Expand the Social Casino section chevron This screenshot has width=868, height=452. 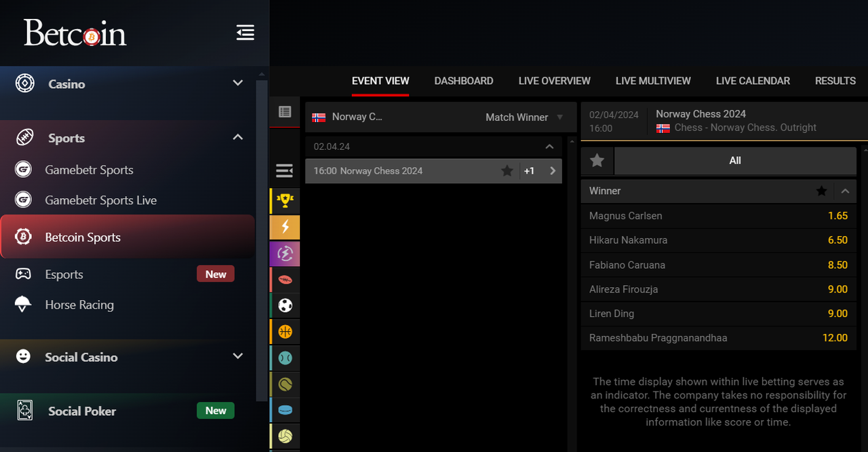tap(238, 356)
